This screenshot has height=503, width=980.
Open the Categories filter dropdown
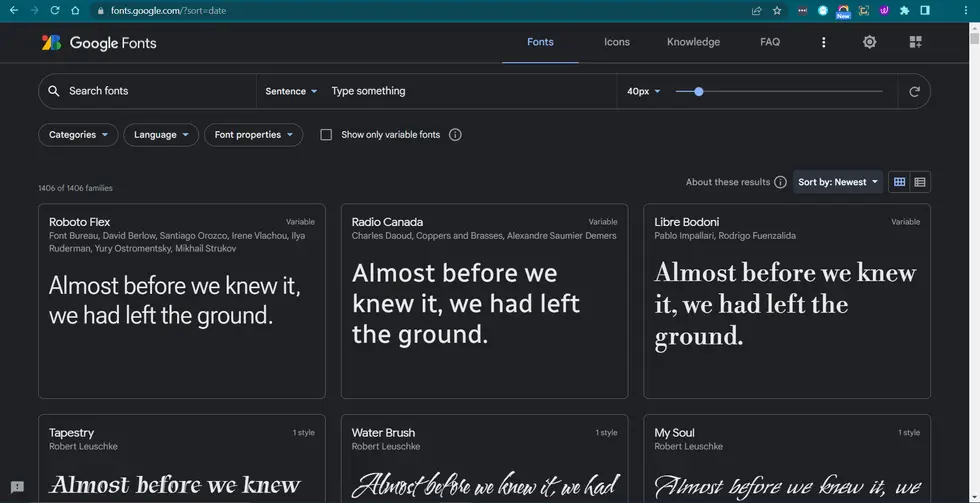coord(78,135)
